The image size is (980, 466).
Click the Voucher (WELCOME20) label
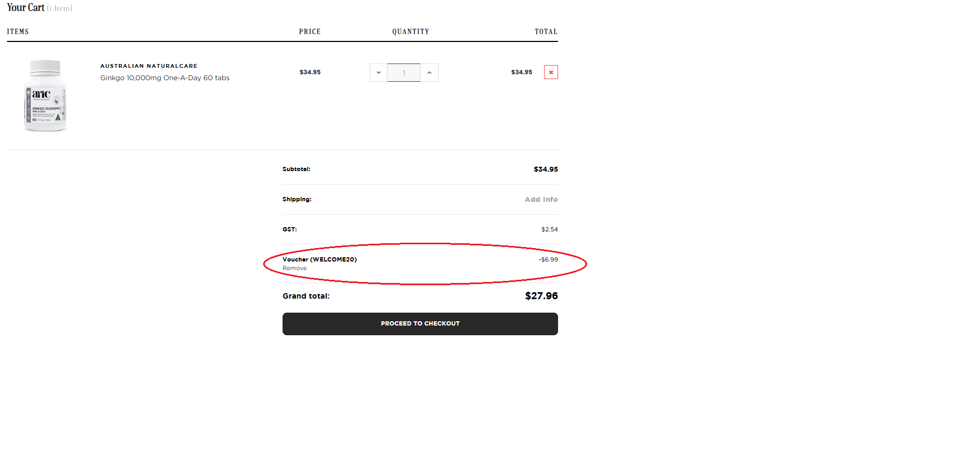320,259
